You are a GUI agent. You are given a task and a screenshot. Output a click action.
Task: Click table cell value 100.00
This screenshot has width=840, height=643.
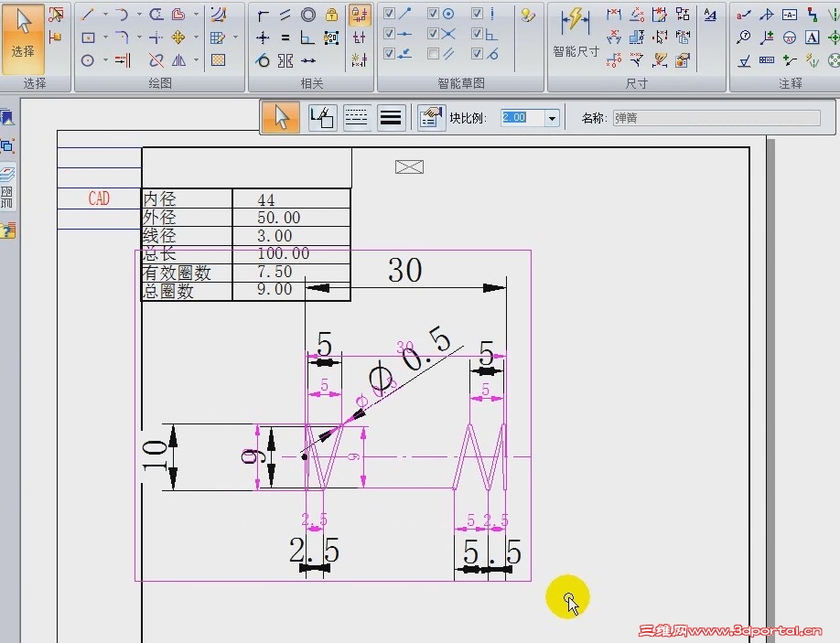pos(284,253)
